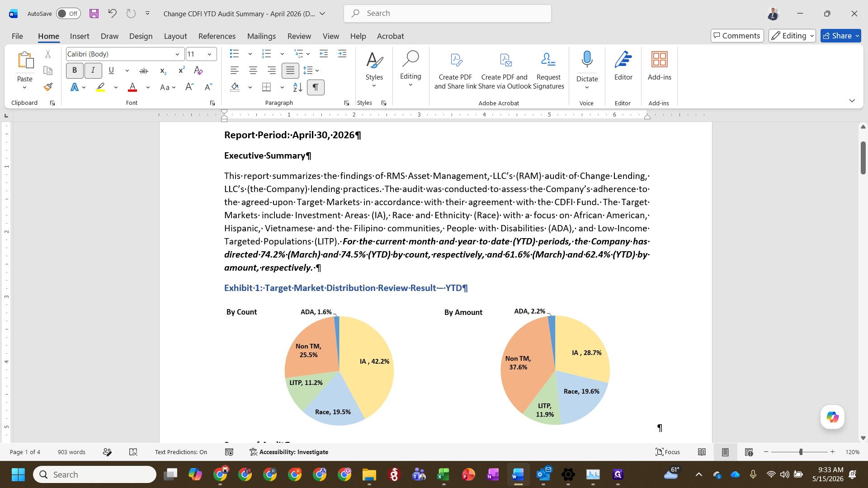Switch to Review tab

(299, 36)
